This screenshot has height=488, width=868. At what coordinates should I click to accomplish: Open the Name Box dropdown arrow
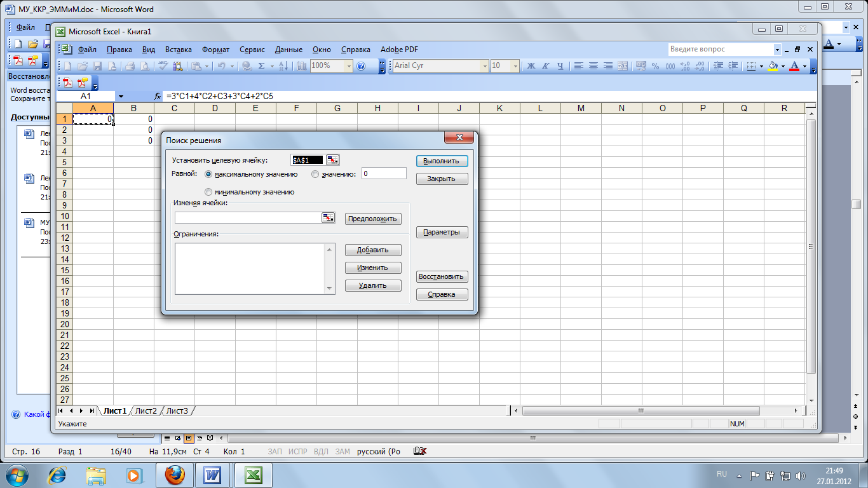[121, 96]
